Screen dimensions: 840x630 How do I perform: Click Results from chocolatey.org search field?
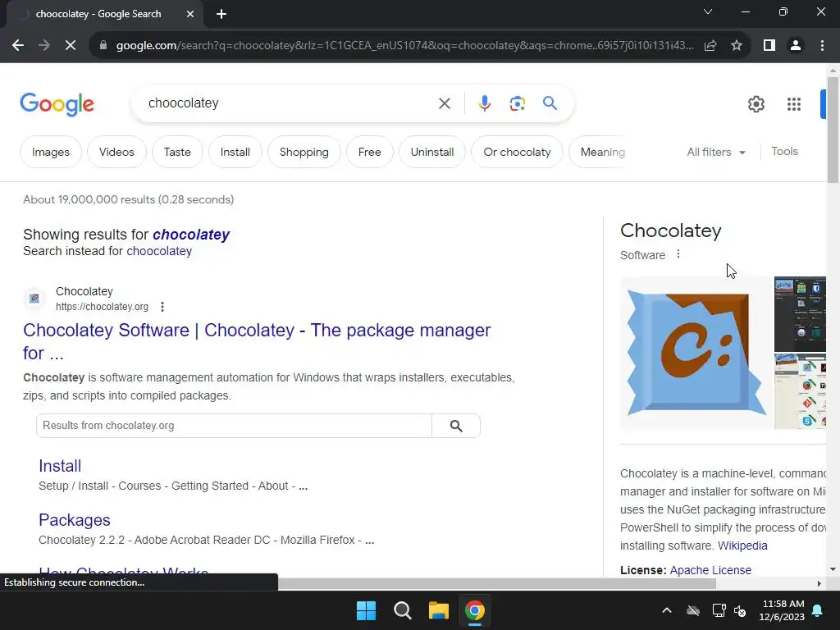tap(234, 426)
